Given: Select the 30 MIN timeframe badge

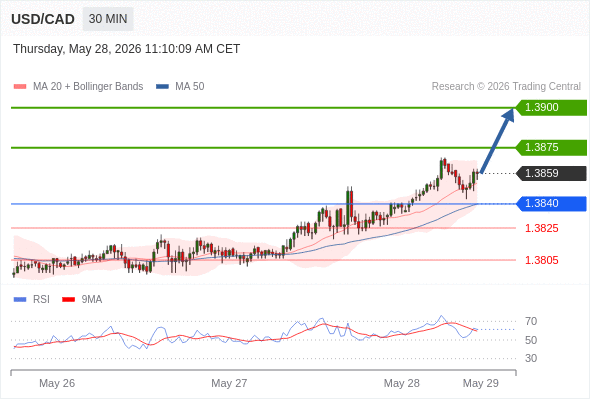Looking at the screenshot, I should 108,19.
